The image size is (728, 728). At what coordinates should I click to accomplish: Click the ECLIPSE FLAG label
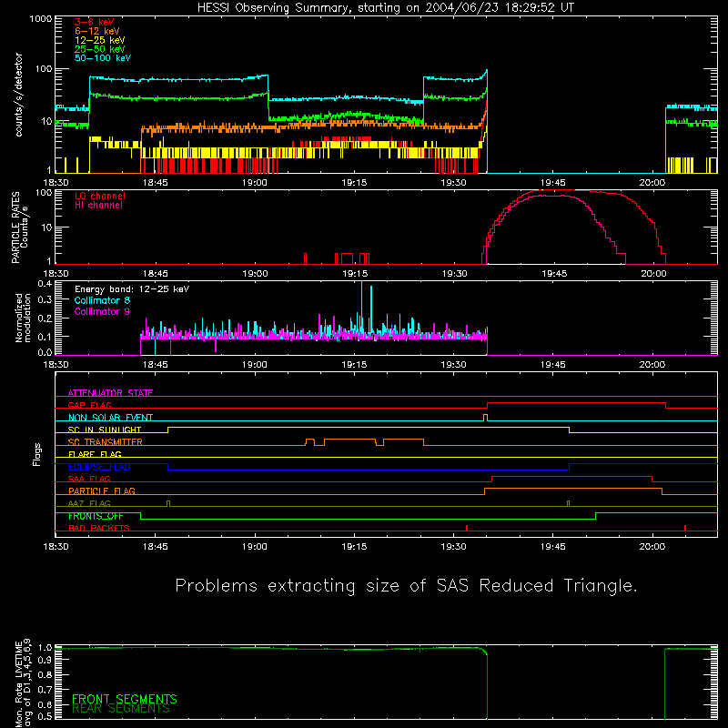99,467
